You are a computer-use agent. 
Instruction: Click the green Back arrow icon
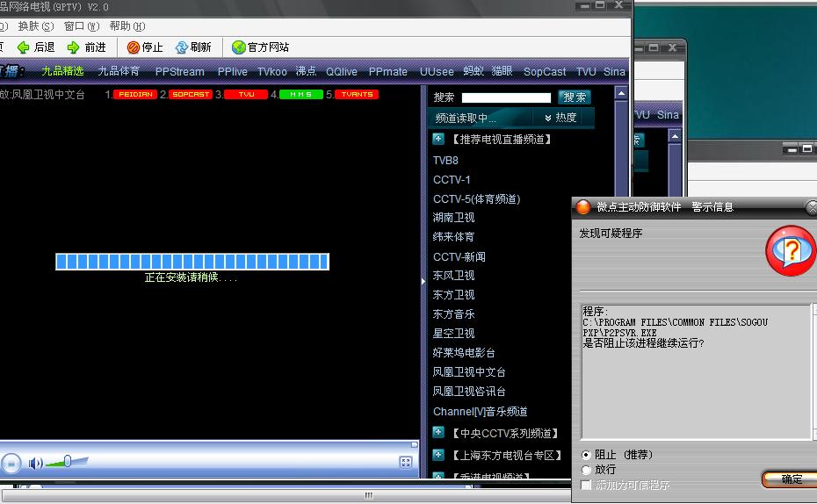(x=23, y=47)
